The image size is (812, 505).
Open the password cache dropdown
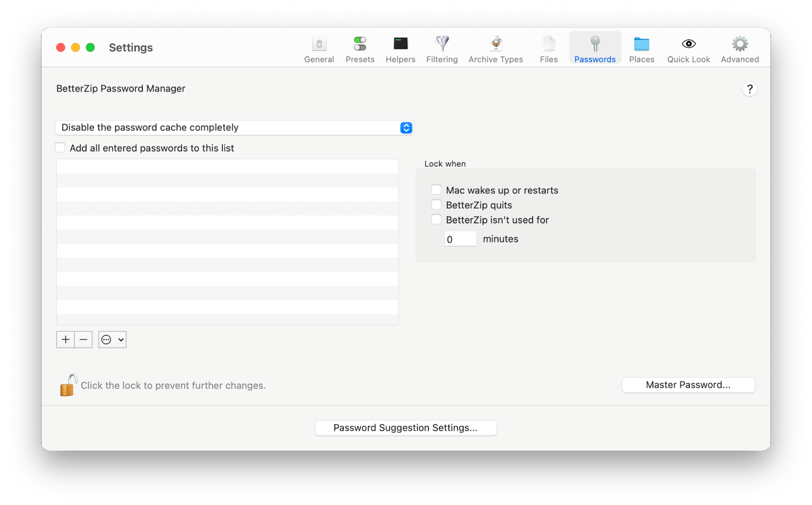[405, 127]
